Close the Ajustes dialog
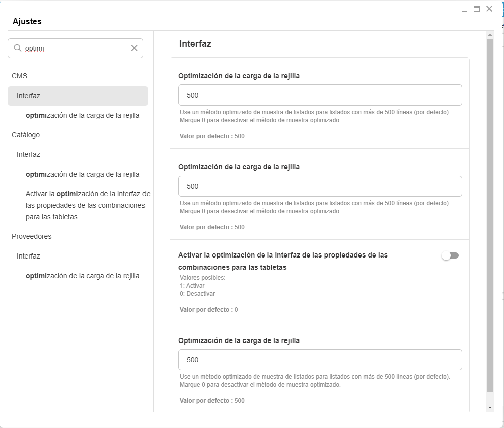This screenshot has width=504, height=428. click(489, 9)
